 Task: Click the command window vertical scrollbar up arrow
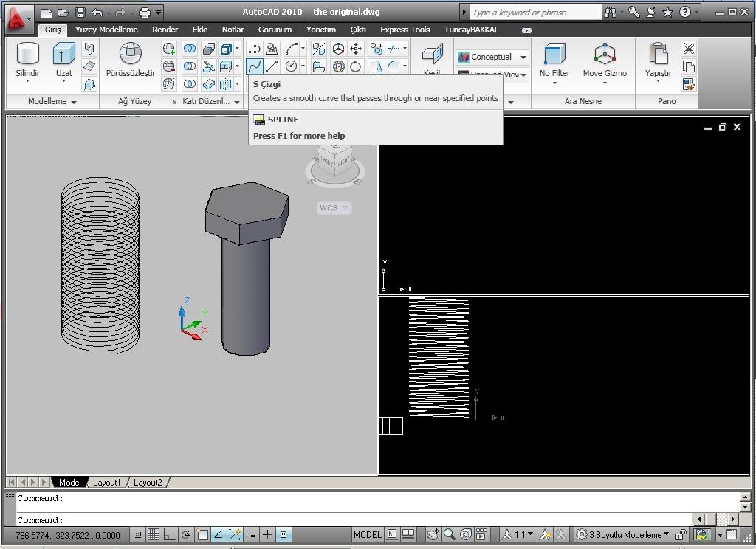tap(746, 497)
